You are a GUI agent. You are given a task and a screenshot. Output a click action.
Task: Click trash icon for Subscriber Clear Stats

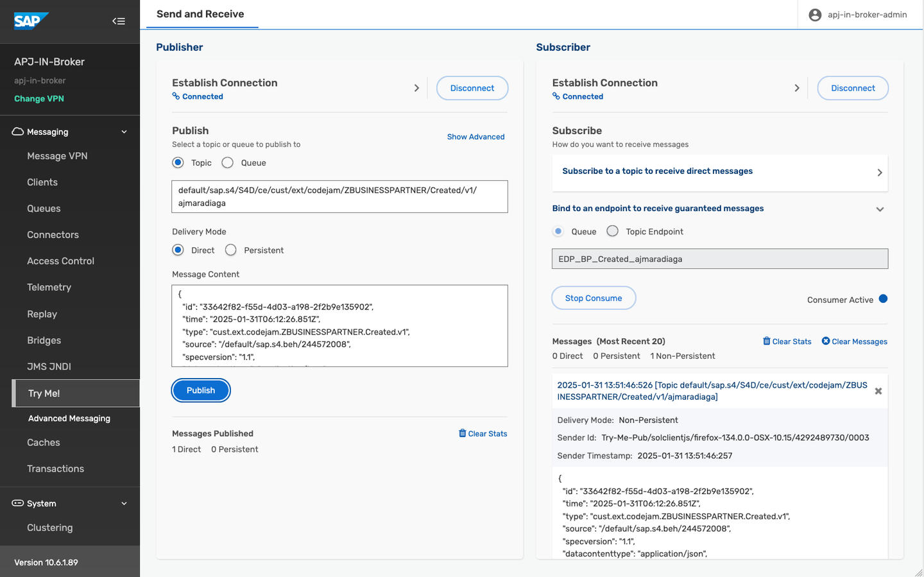(767, 341)
